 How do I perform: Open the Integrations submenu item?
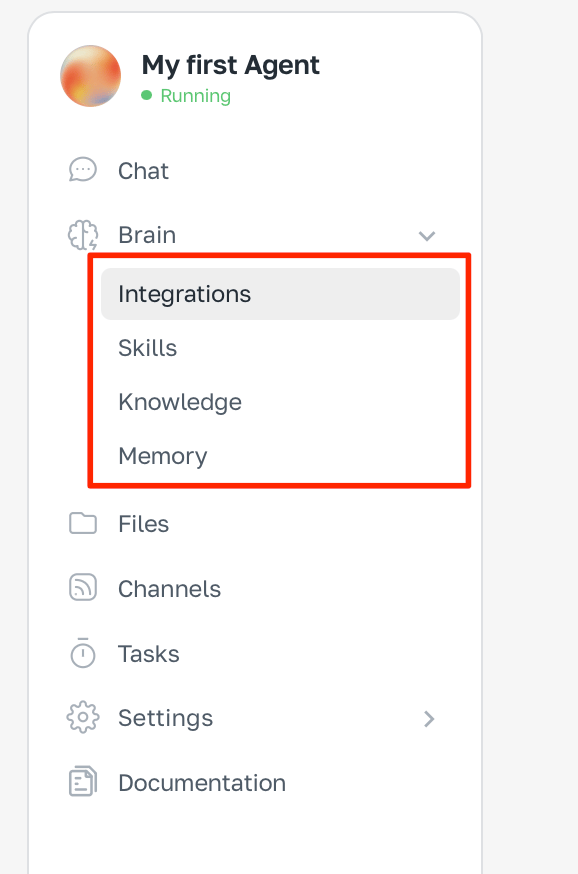click(x=280, y=294)
